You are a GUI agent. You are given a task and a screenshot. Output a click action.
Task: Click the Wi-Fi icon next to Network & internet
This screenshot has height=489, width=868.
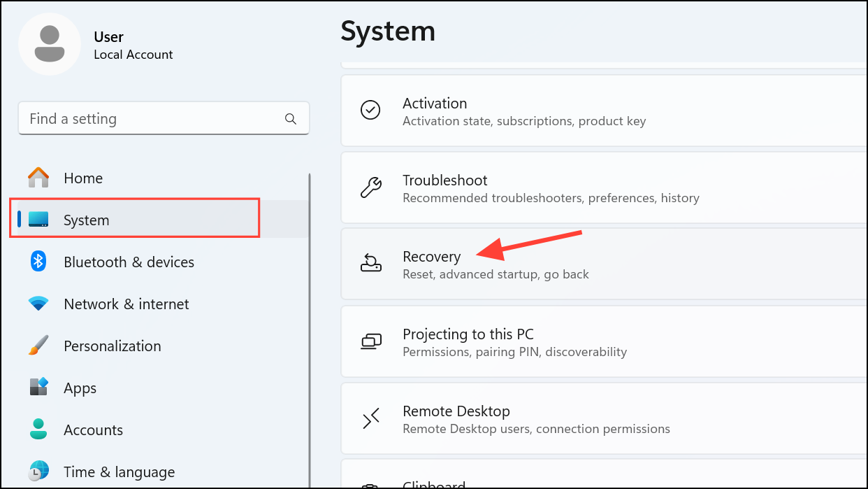tap(37, 304)
